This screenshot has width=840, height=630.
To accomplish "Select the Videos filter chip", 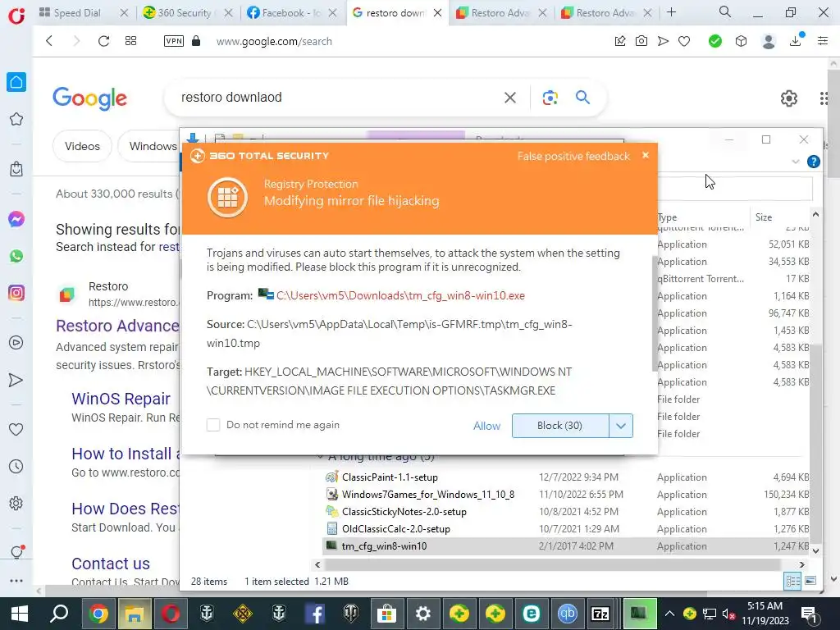I will pos(82,146).
